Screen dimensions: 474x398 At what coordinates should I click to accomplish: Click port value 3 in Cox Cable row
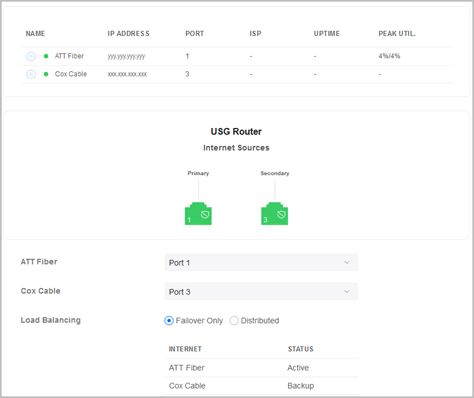click(x=187, y=74)
